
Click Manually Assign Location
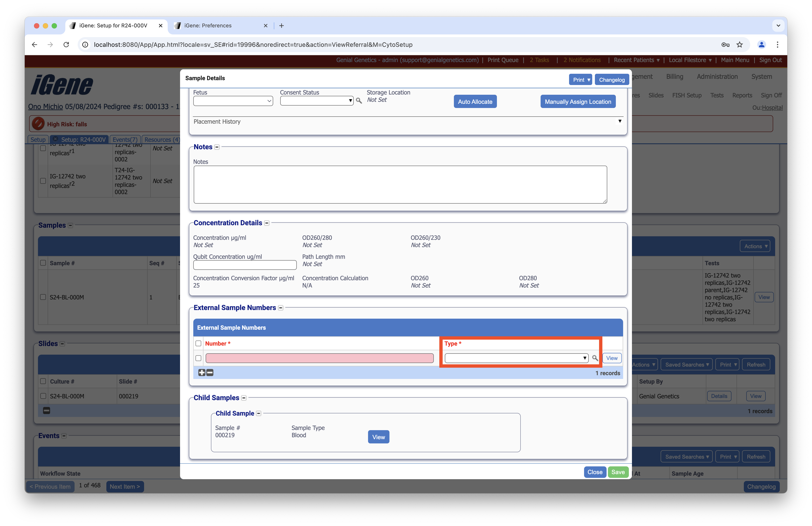click(x=578, y=101)
